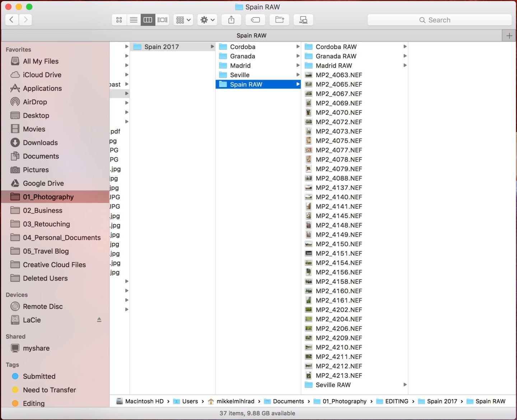This screenshot has width=517, height=420.
Task: Click in the Search field
Action: pyautogui.click(x=439, y=20)
